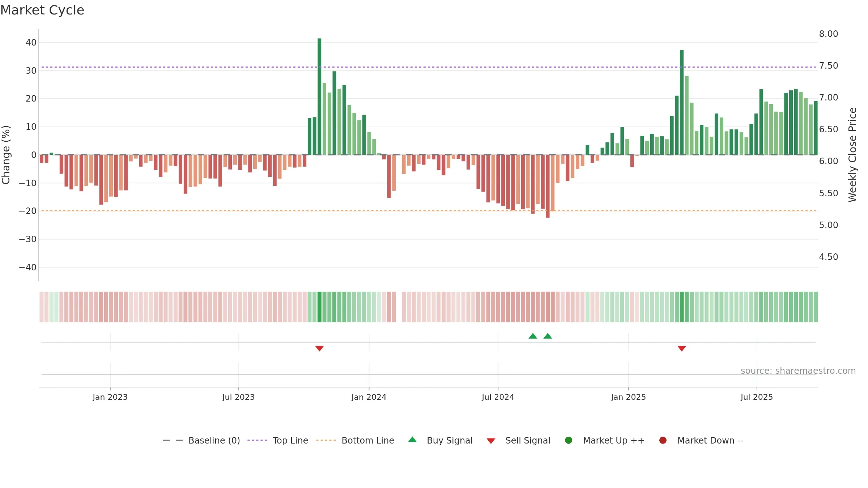Click the Jul 2024 axis label
868x488 pixels.
pyautogui.click(x=498, y=397)
